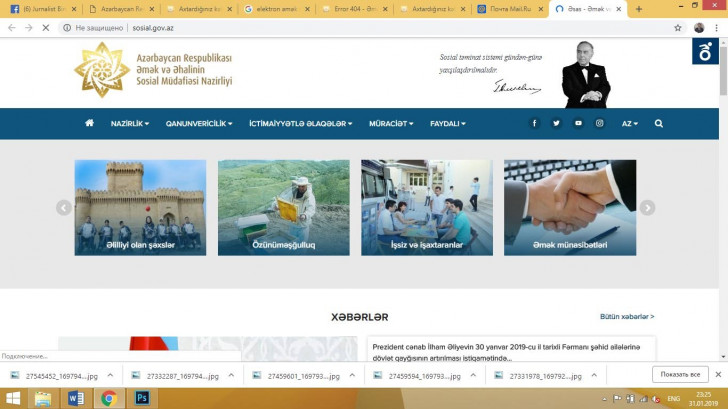Go forward in browser history
The height and width of the screenshot is (409, 728).
pos(29,28)
